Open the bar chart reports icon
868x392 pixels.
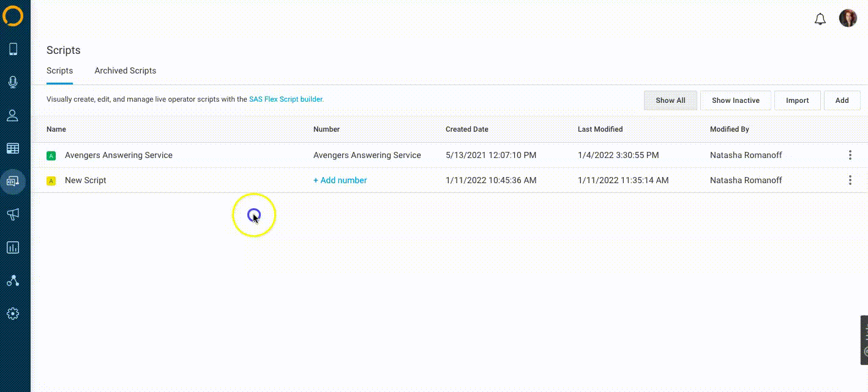pos(13,247)
